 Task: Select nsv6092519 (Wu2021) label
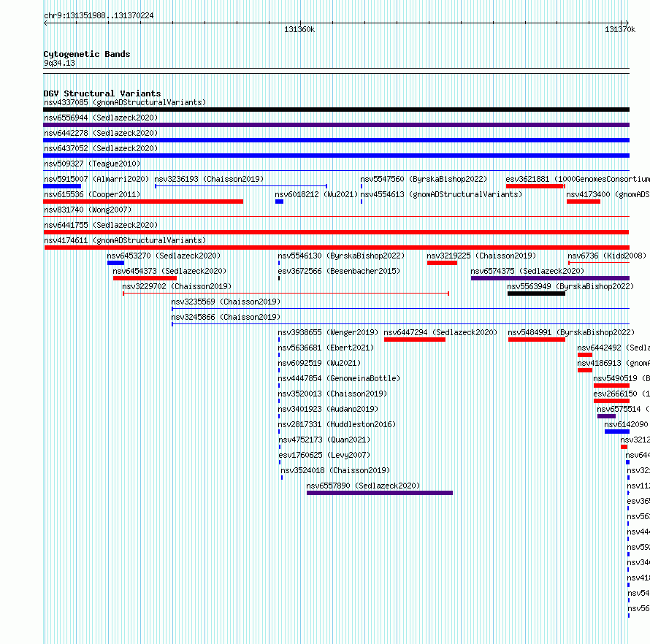pyautogui.click(x=319, y=363)
